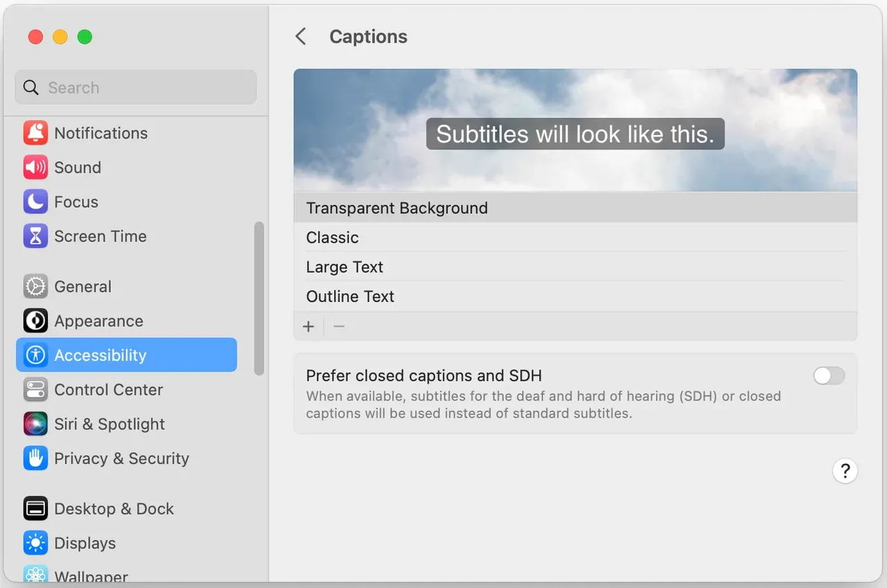Open Notifications settings label
887x588 pixels.
click(x=101, y=133)
